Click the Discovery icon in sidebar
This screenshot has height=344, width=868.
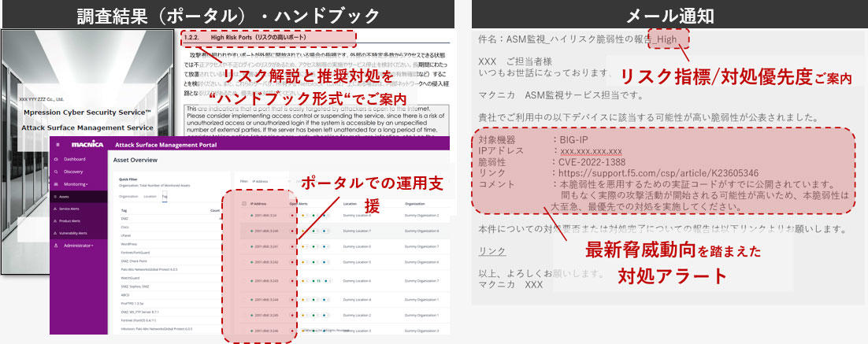click(x=57, y=170)
